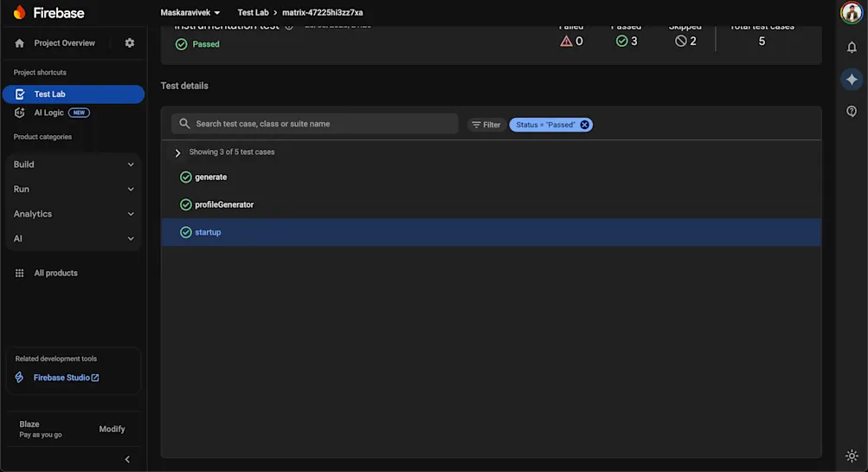
Task: Click the Firebase Studio icon
Action: coord(19,378)
